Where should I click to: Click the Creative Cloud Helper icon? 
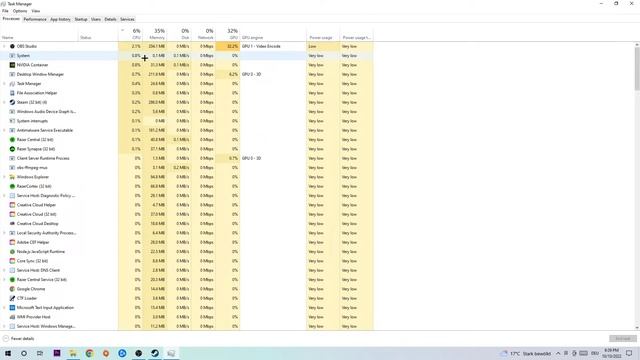point(12,205)
